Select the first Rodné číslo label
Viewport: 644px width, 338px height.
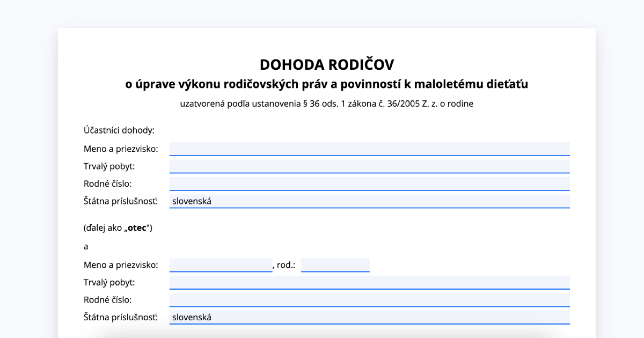107,183
